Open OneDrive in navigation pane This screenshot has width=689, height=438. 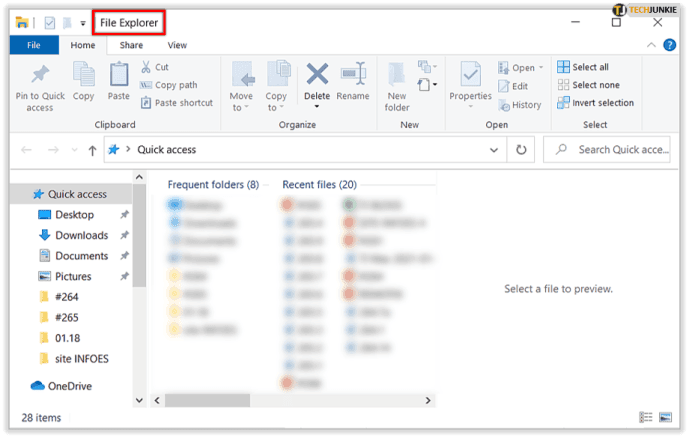tap(62, 386)
